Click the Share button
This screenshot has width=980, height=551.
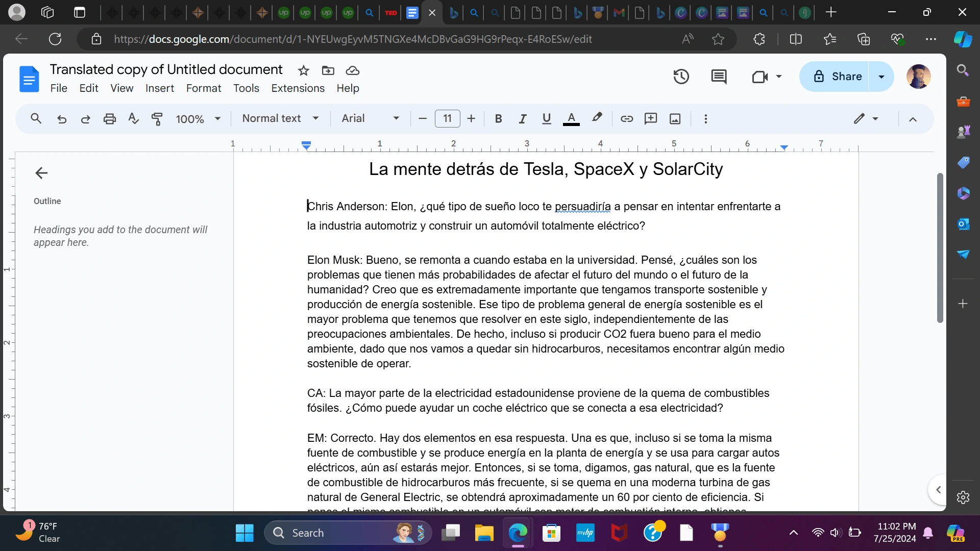[837, 77]
